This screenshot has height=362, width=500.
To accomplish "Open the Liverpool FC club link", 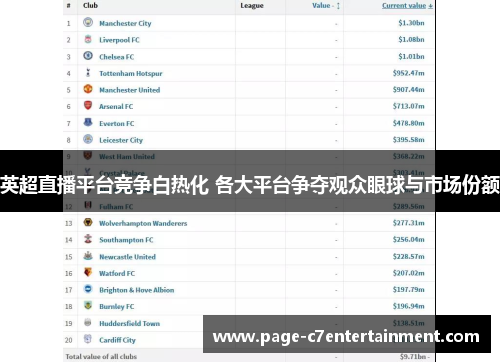I will pyautogui.click(x=119, y=40).
